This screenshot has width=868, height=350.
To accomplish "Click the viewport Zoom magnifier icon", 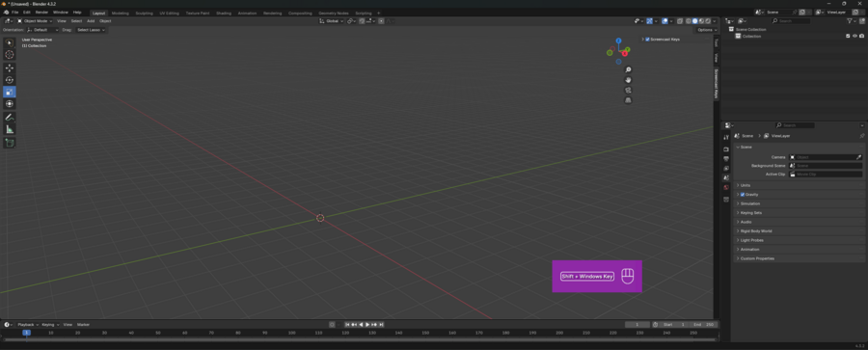I will [628, 69].
